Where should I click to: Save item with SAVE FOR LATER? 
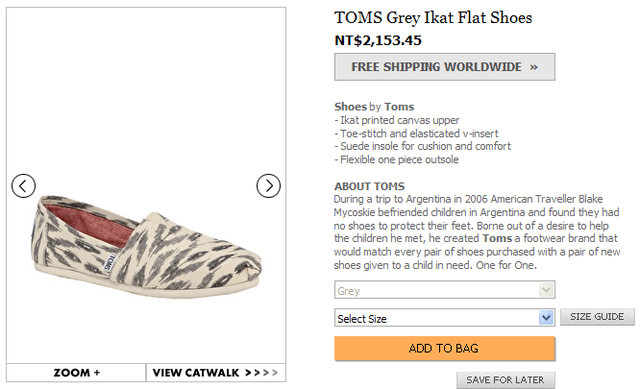pos(505,380)
